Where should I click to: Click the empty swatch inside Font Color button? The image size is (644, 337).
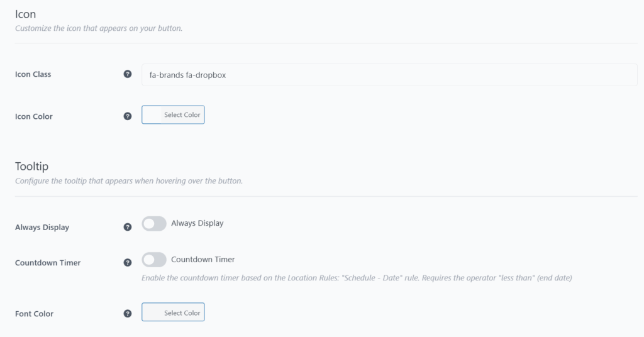point(152,312)
